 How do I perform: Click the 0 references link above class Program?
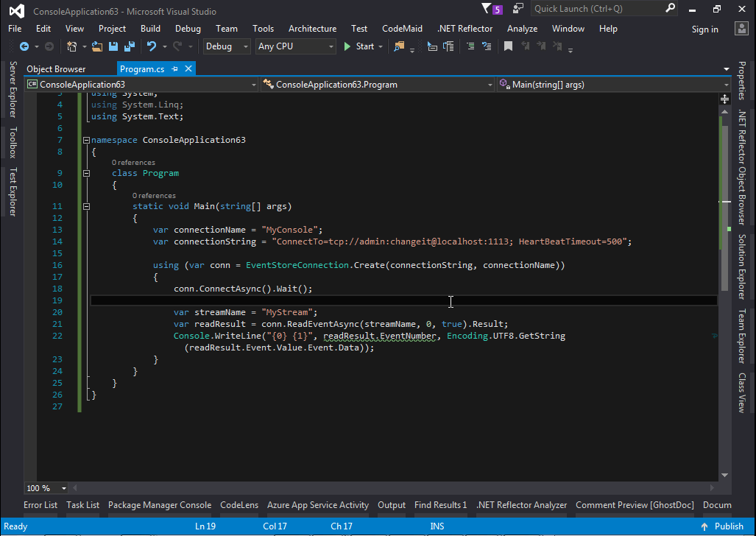click(x=133, y=163)
